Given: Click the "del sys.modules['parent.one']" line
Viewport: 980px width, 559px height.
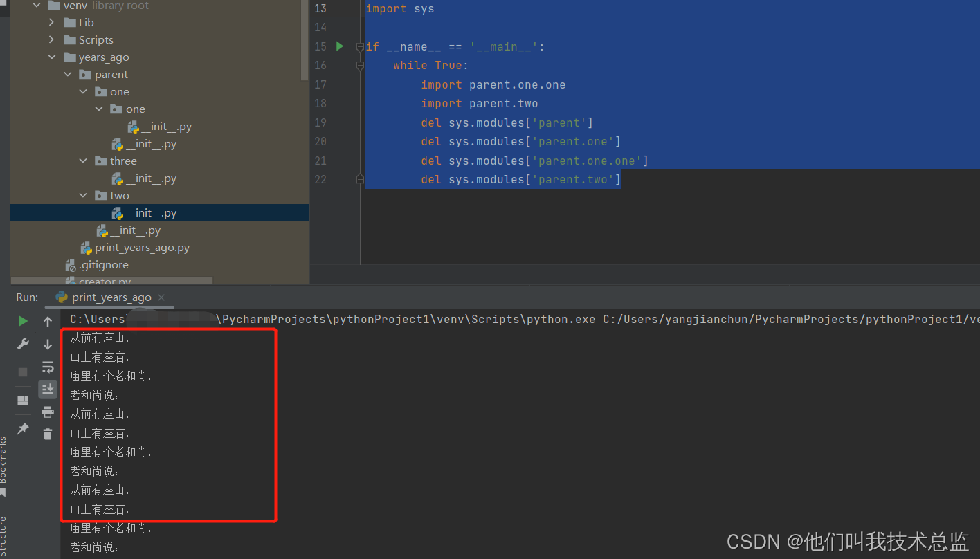Looking at the screenshot, I should (521, 141).
